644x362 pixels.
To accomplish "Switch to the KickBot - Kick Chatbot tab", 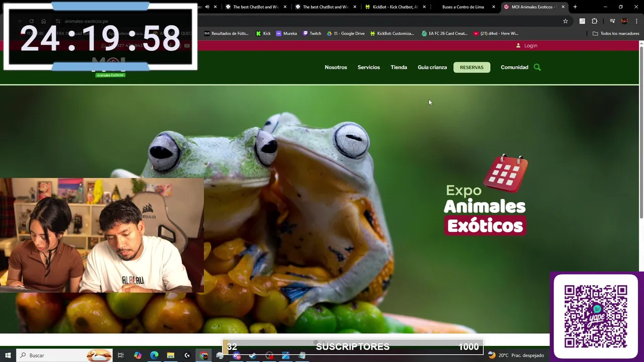I will 395,7.
